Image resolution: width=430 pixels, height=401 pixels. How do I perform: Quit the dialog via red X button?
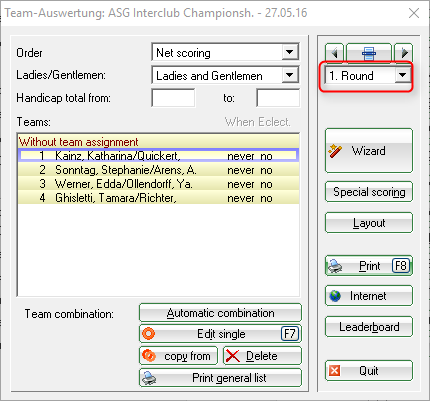point(369,371)
